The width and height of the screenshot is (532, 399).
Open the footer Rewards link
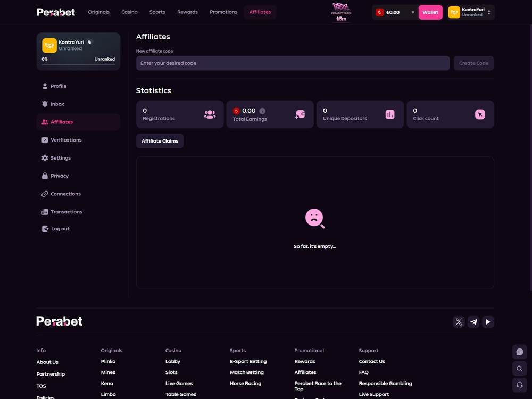[305, 361]
